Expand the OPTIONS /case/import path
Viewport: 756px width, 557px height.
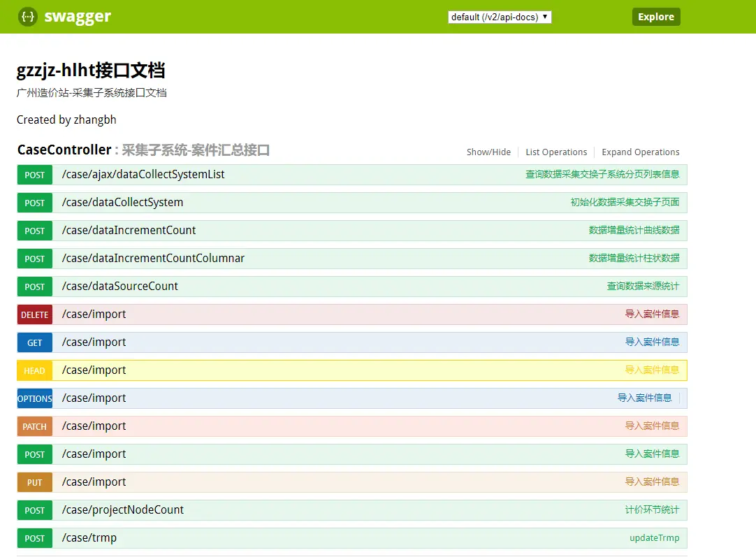pos(94,398)
